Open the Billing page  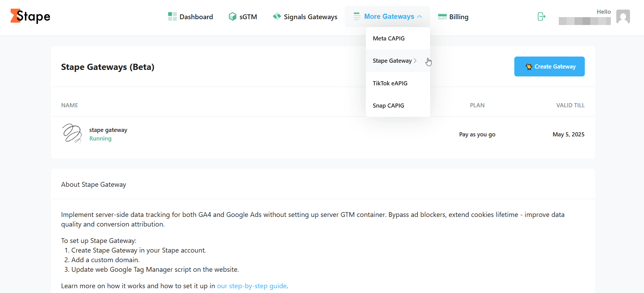pos(453,16)
